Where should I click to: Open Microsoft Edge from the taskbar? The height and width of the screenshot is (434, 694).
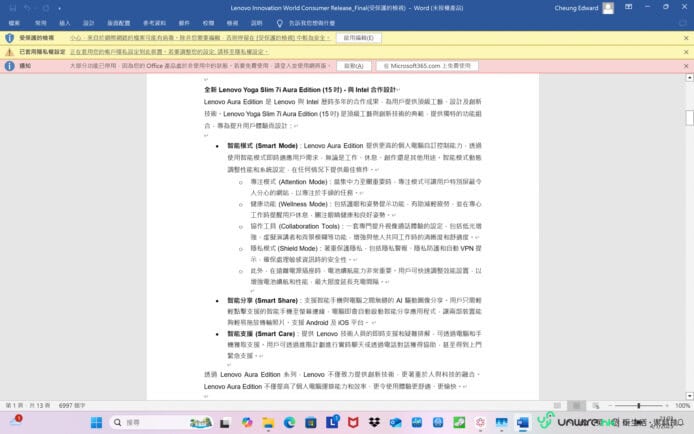tap(289, 422)
